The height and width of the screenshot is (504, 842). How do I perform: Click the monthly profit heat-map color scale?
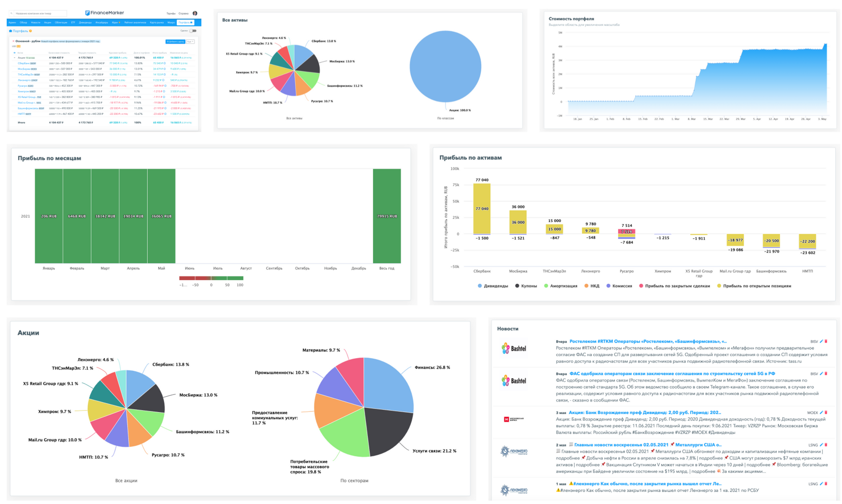pos(211,278)
